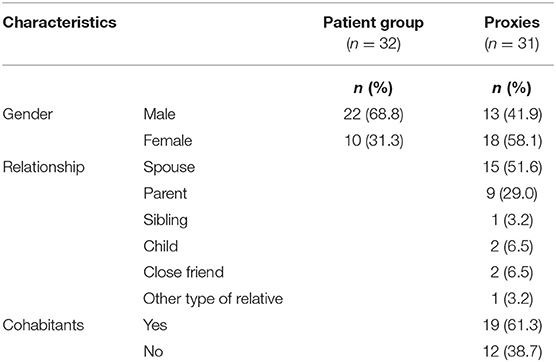Click the Female patient value 10 (31.3)

point(374,140)
